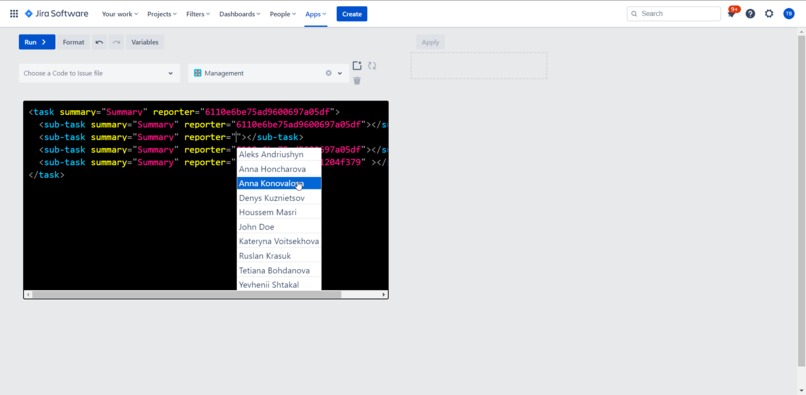Select Anna Honcharova from the list
The image size is (806, 395).
click(x=279, y=169)
